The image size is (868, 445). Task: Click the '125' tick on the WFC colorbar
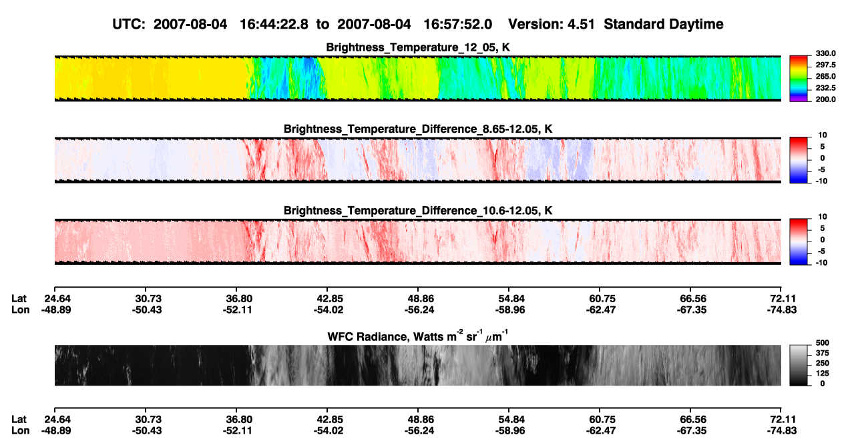[823, 374]
